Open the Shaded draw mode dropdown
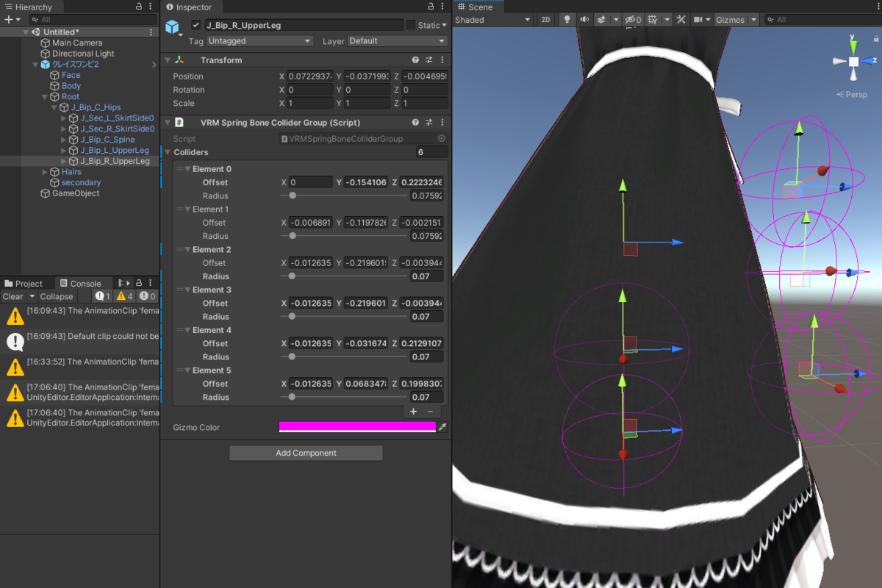This screenshot has width=882, height=588. point(491,19)
